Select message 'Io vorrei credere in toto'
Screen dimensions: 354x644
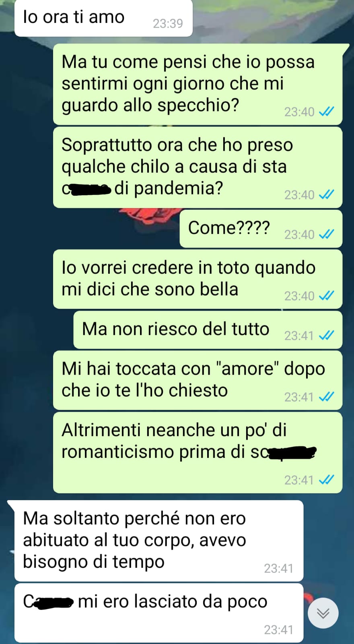click(x=198, y=279)
